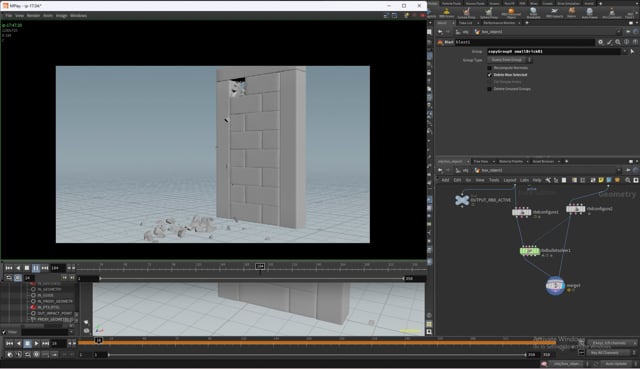Image resolution: width=640 pixels, height=369 pixels.
Task: Stop playback in MPlay
Action: pyautogui.click(x=27, y=268)
